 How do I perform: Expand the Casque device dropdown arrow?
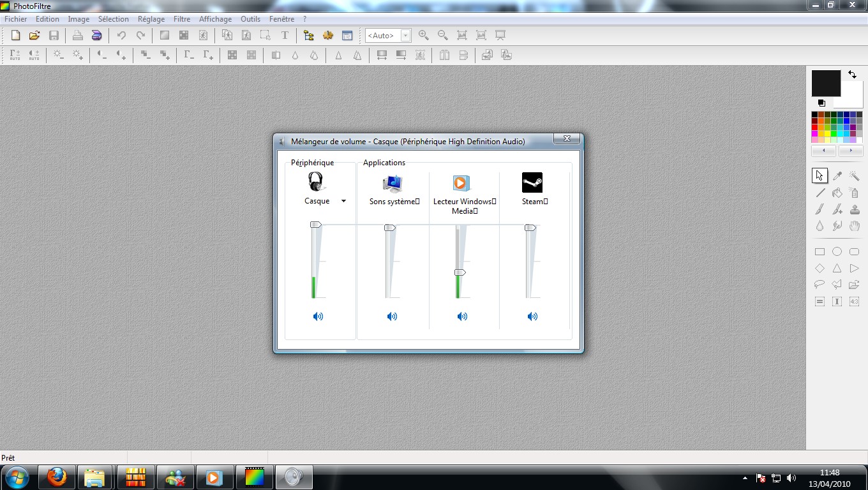click(343, 201)
